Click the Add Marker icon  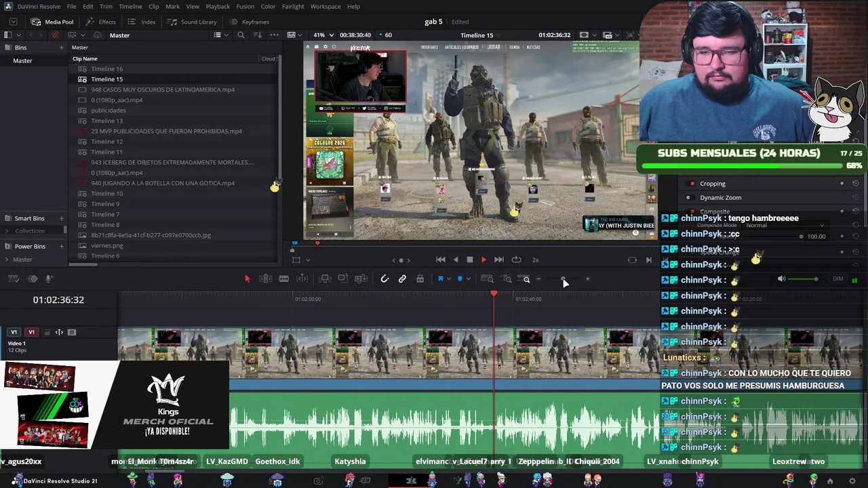460,279
